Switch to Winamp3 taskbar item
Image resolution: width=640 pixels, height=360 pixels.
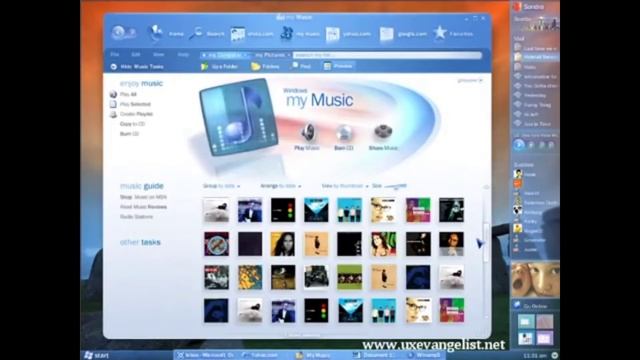point(424,355)
